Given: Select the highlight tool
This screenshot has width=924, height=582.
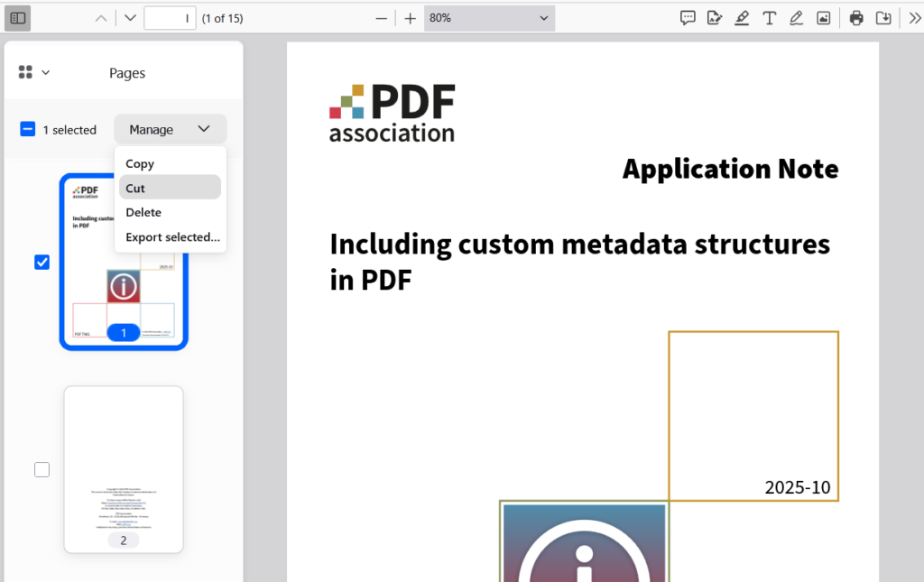Looking at the screenshot, I should click(742, 17).
